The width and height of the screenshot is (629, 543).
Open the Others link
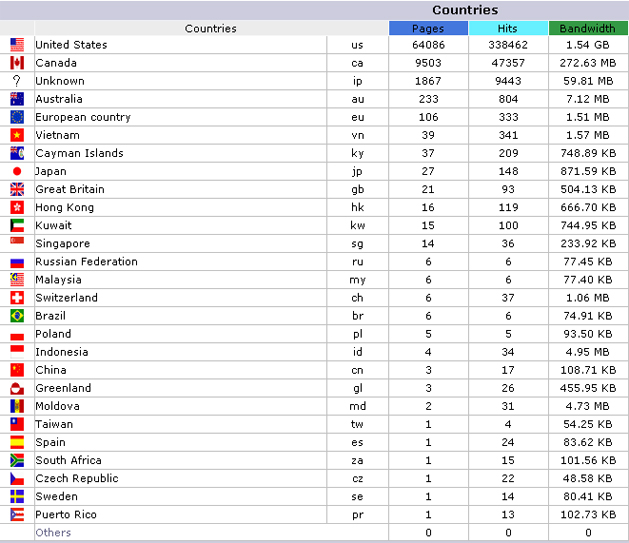pos(53,532)
